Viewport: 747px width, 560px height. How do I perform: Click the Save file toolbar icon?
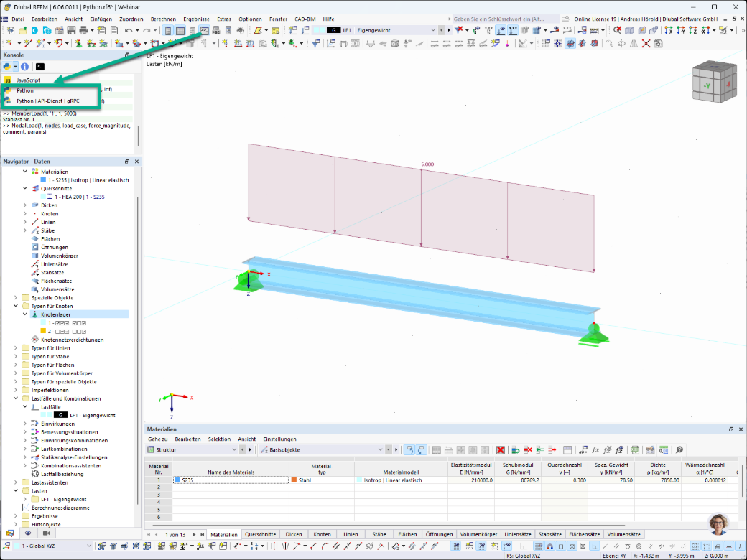[71, 30]
